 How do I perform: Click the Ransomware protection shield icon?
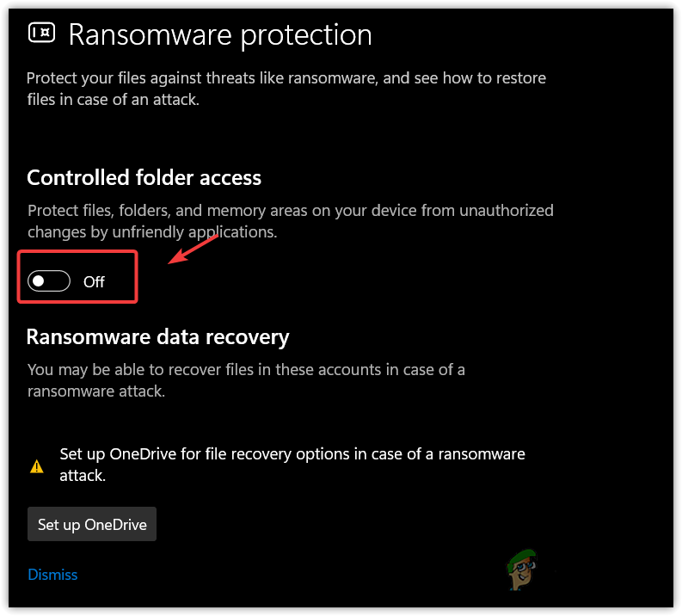[x=40, y=34]
